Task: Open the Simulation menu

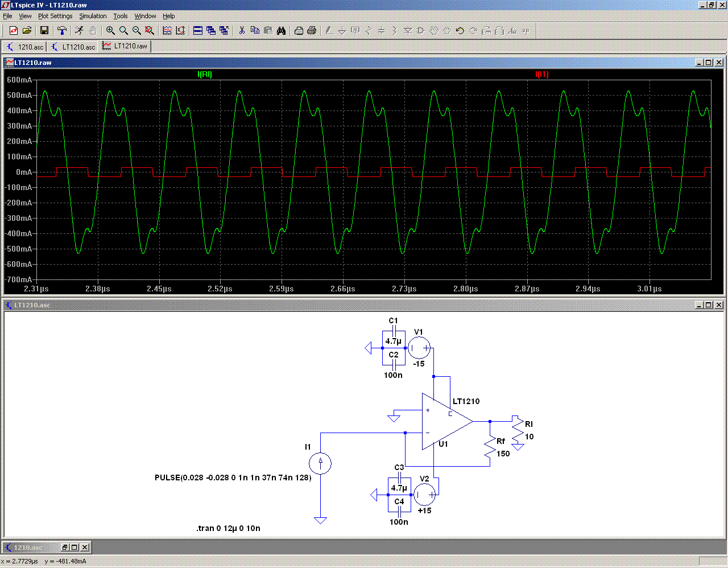Action: pos(93,16)
